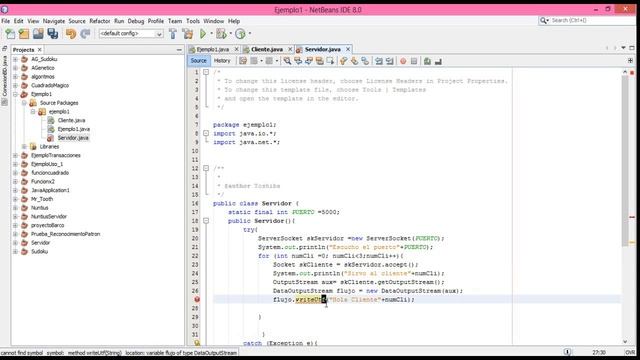The height and width of the screenshot is (360, 640).
Task: Click the Search magnifier icon in quick search
Action: (x=544, y=20)
